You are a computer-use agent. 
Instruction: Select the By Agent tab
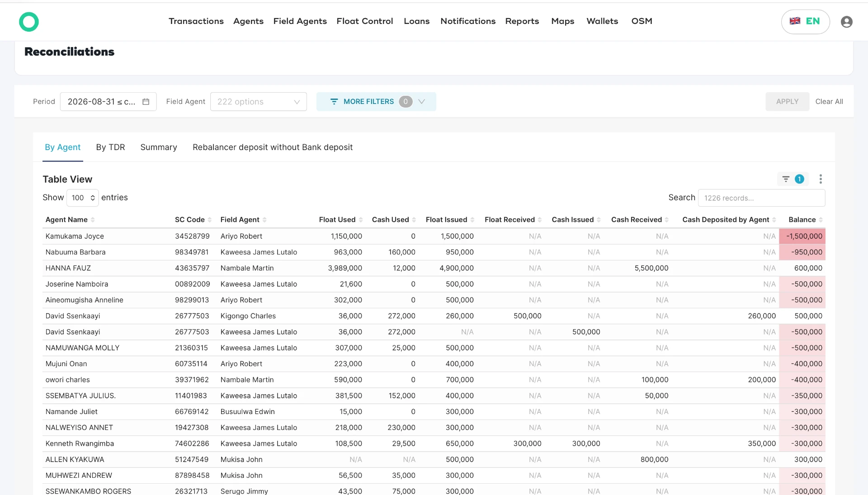pos(62,147)
